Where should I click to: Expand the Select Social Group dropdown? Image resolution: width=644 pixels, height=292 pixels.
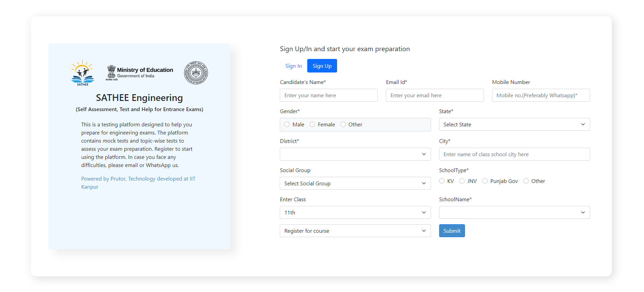[355, 183]
